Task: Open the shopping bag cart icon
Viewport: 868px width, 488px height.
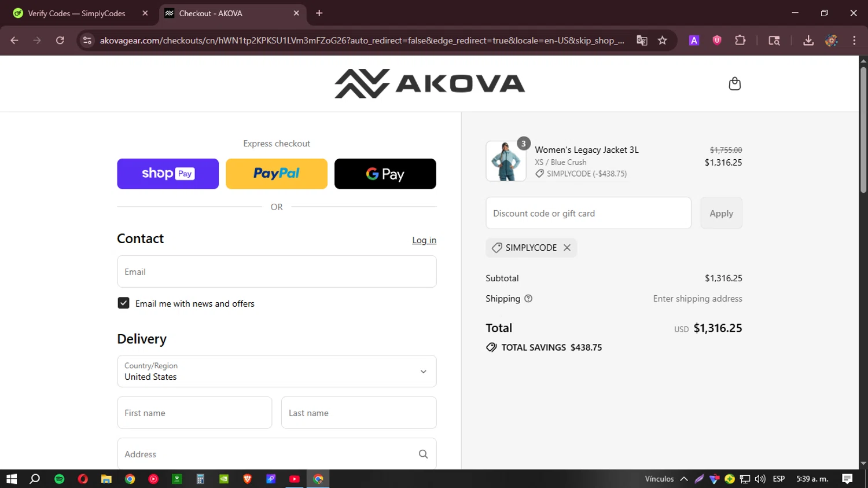Action: click(x=734, y=84)
